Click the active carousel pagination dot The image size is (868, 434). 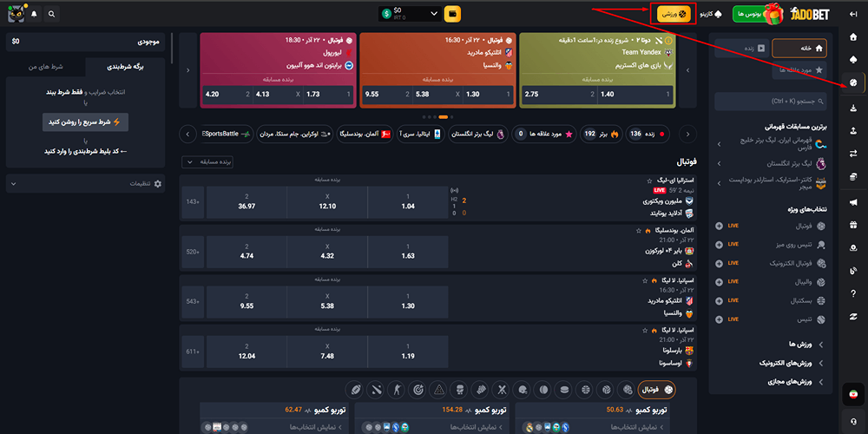(x=444, y=116)
